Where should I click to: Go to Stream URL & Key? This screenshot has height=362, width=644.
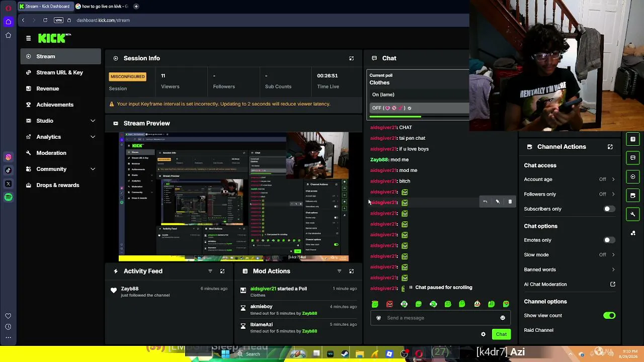pyautogui.click(x=60, y=72)
